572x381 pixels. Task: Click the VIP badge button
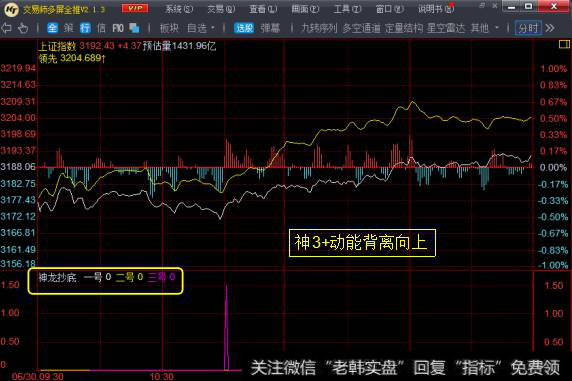(x=135, y=8)
